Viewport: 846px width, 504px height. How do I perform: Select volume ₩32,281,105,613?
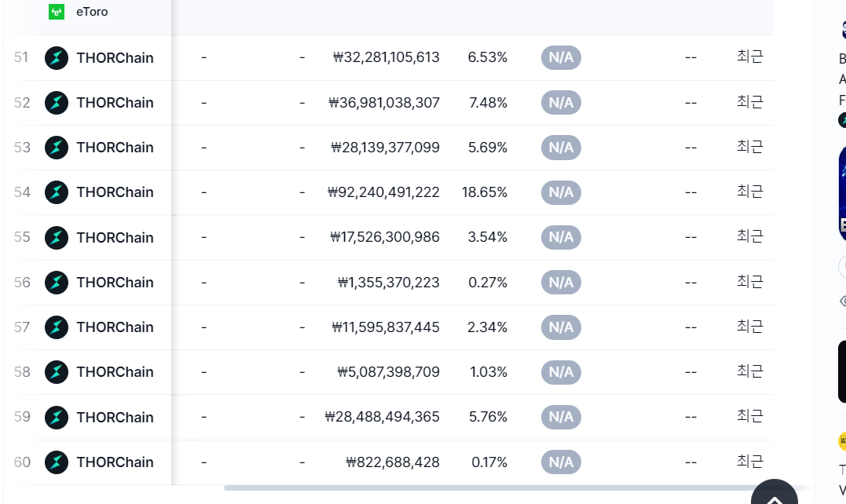tap(386, 57)
